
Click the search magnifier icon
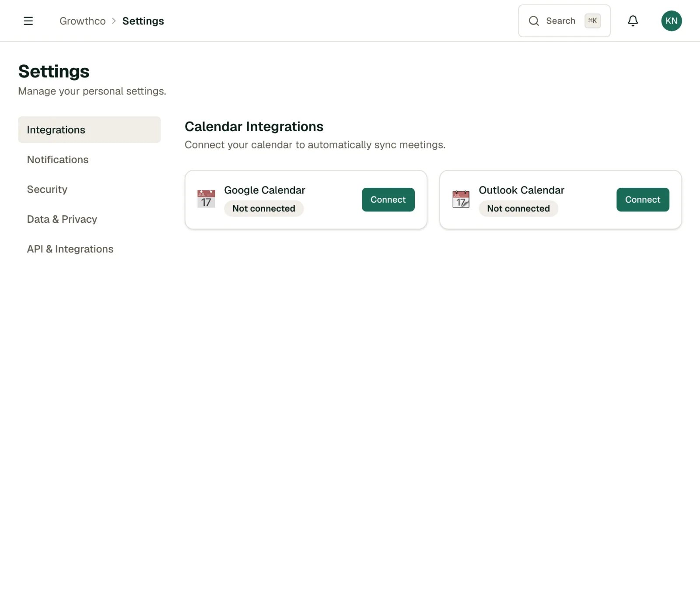[x=534, y=21]
